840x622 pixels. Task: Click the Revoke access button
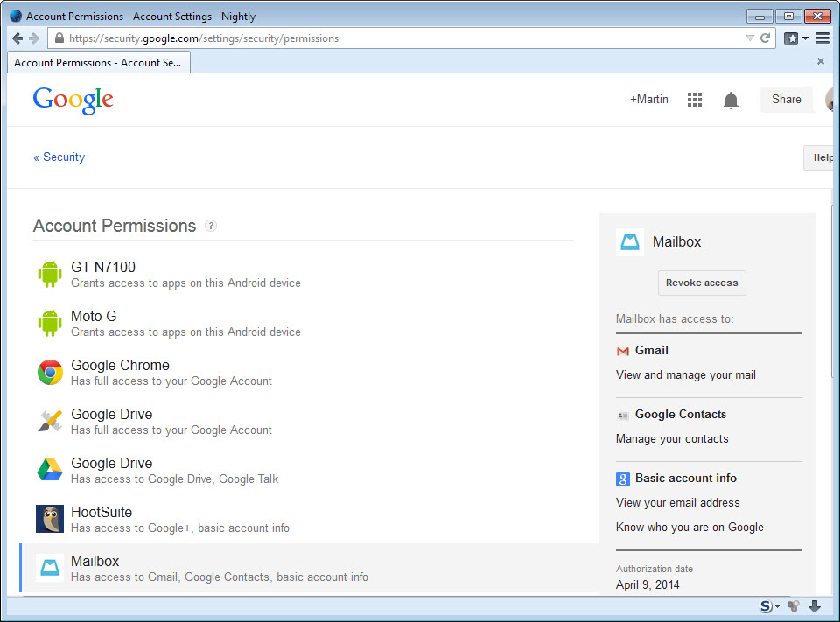click(x=702, y=283)
